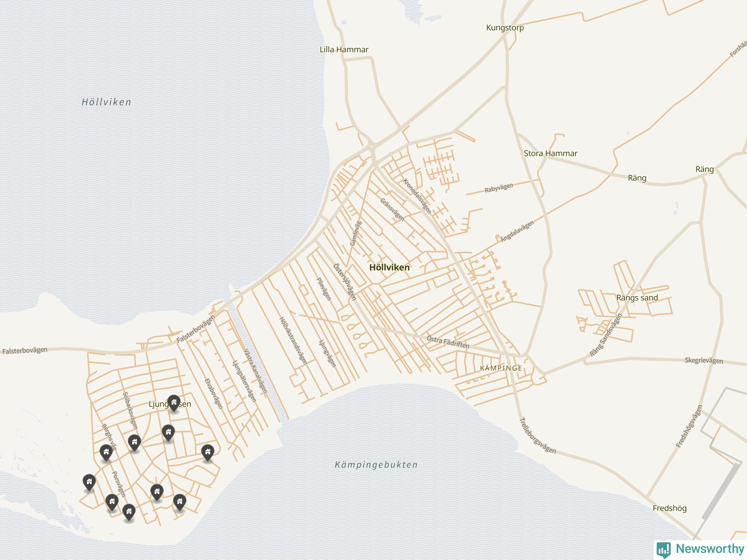Open the southernmost house marker

tap(129, 511)
